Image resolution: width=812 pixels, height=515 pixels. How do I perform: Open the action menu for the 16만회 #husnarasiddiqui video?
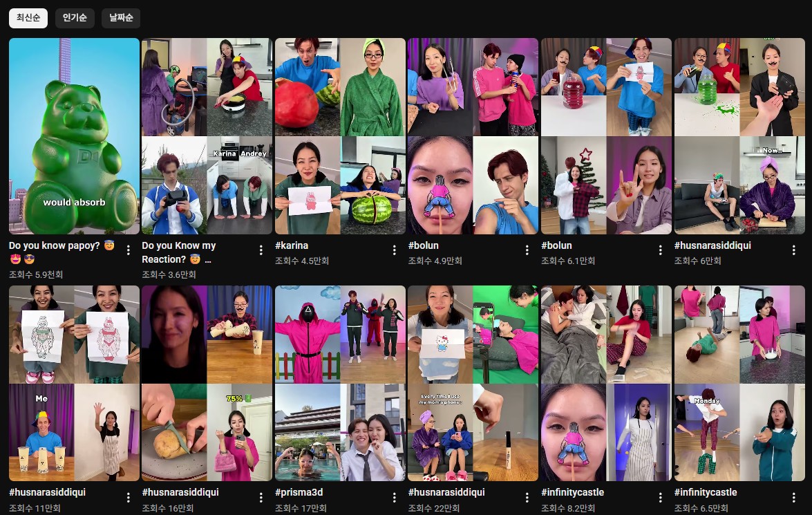[261, 498]
